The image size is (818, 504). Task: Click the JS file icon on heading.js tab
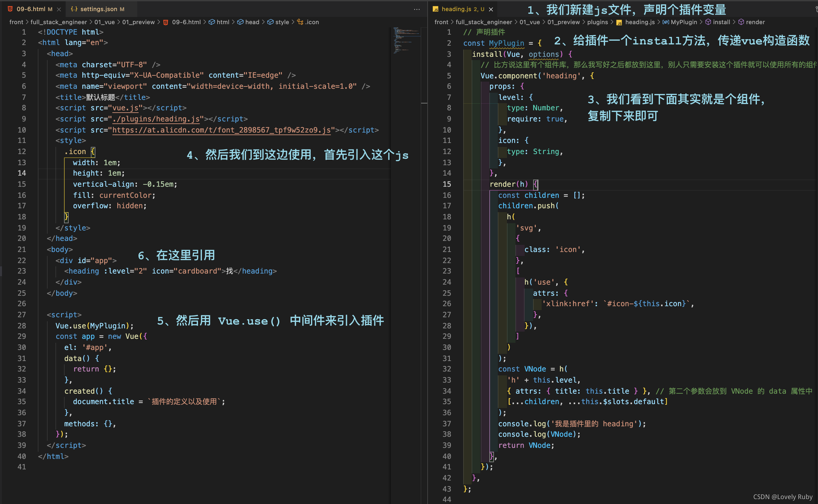(435, 9)
